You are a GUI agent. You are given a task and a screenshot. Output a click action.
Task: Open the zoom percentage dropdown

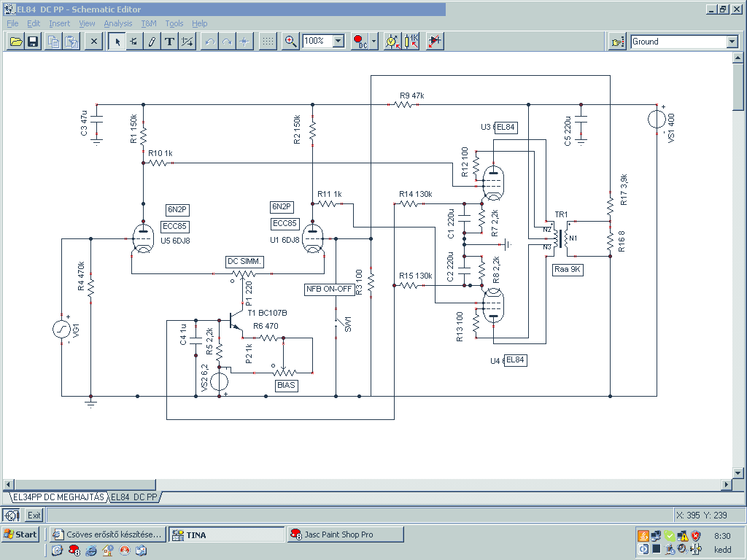[338, 41]
